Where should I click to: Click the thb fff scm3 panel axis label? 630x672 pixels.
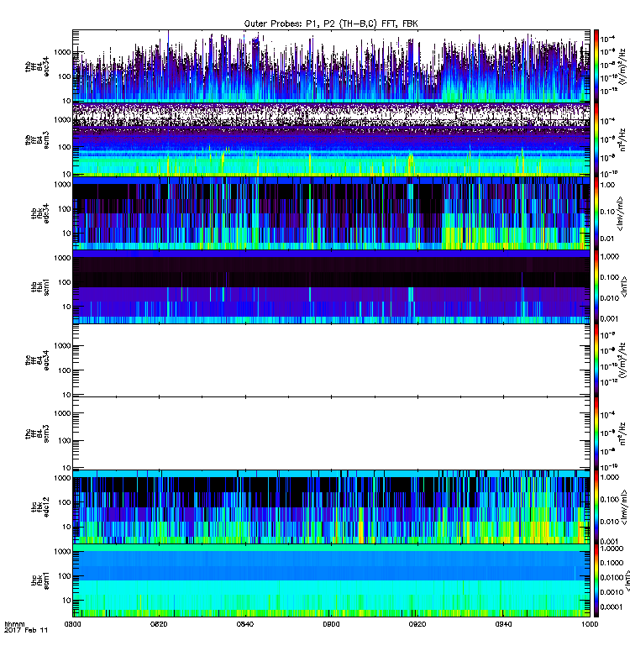click(37, 140)
